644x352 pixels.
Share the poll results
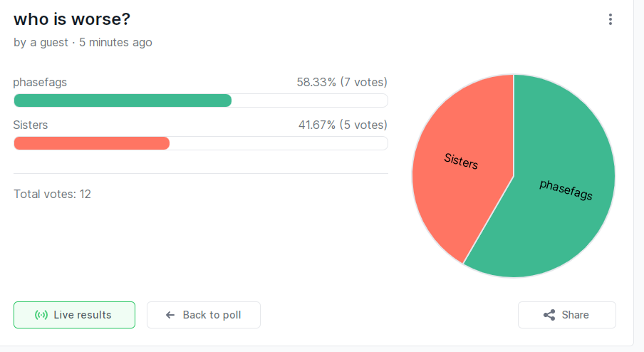(567, 315)
